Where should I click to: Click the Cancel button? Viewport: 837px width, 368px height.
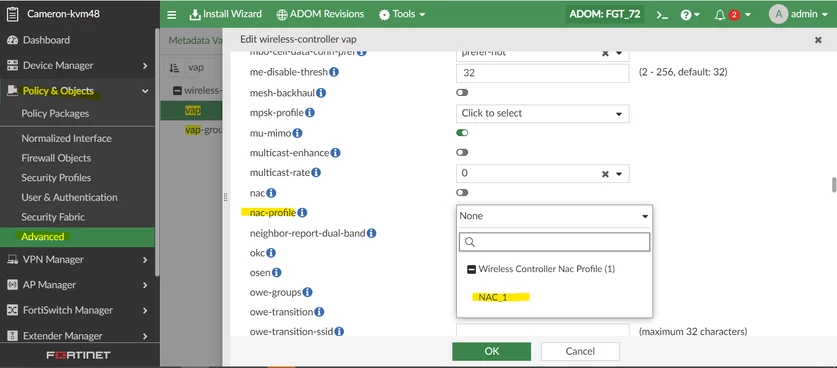coord(580,351)
